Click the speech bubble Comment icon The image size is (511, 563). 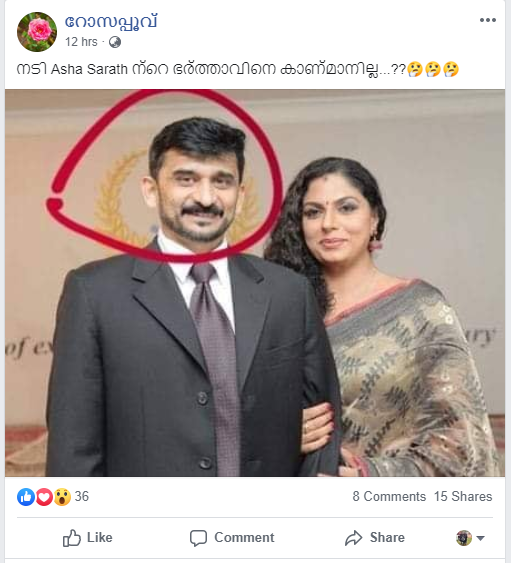[198, 538]
